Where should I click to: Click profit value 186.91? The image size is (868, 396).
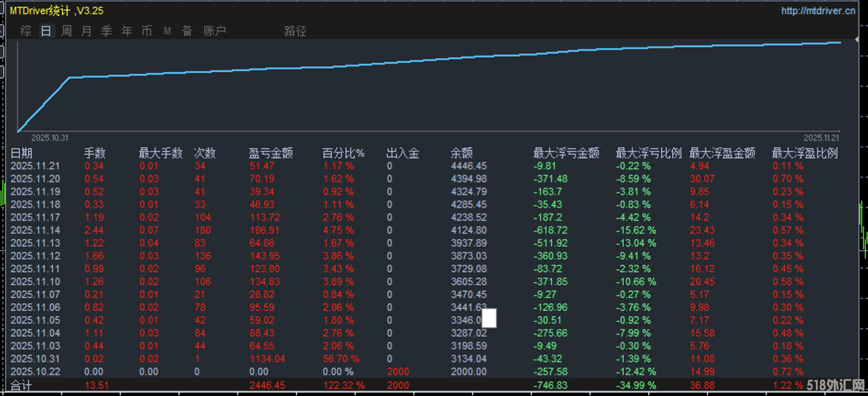(x=264, y=230)
